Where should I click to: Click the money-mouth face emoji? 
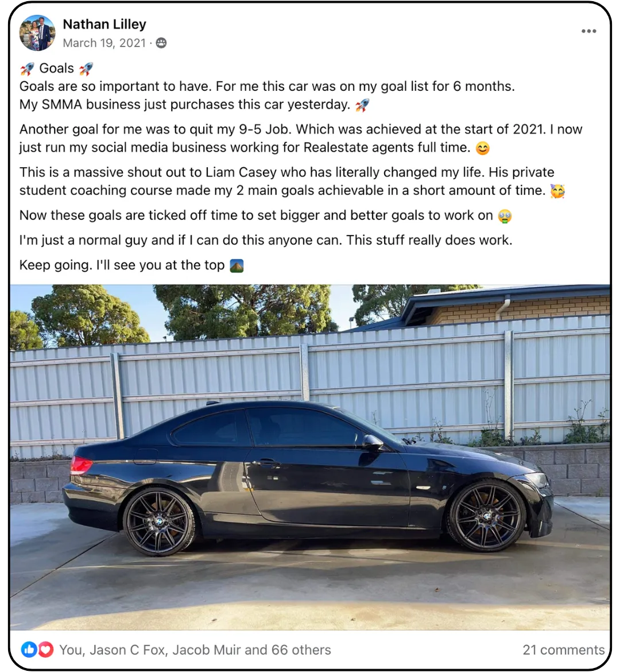(505, 216)
